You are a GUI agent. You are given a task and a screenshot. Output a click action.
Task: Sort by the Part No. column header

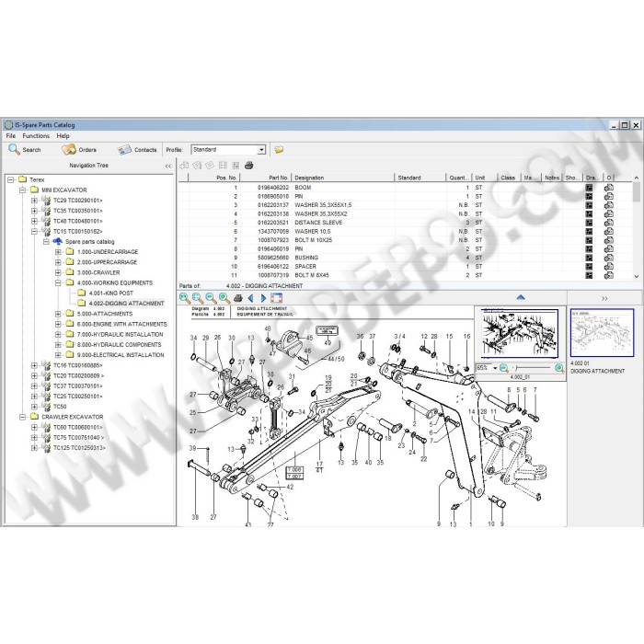click(x=266, y=178)
